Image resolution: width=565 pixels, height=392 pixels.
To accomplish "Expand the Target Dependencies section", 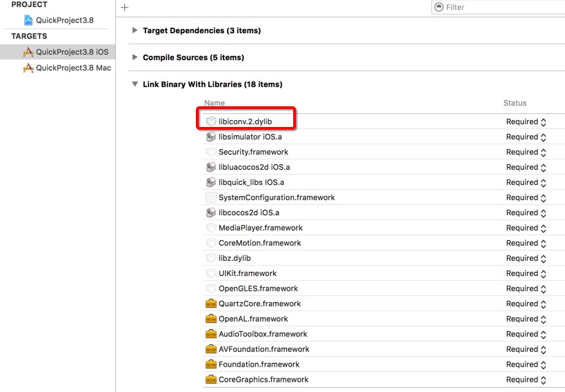I will coord(135,30).
